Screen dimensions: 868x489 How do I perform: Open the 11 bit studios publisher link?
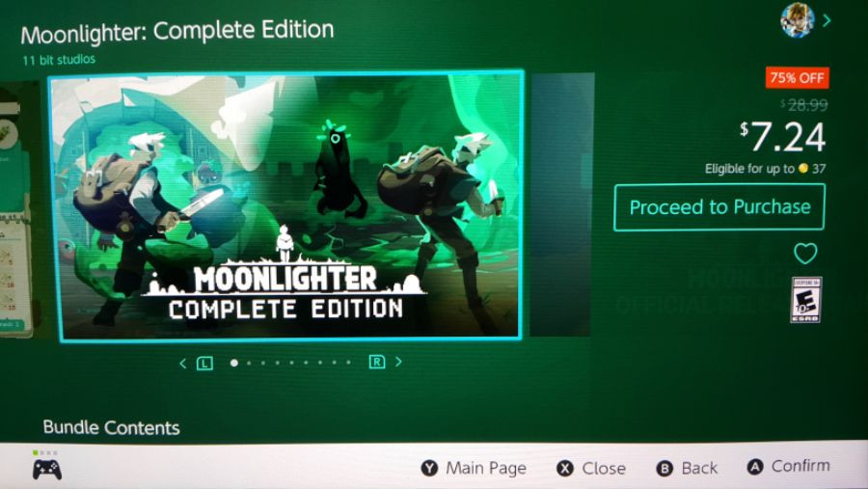click(x=59, y=59)
